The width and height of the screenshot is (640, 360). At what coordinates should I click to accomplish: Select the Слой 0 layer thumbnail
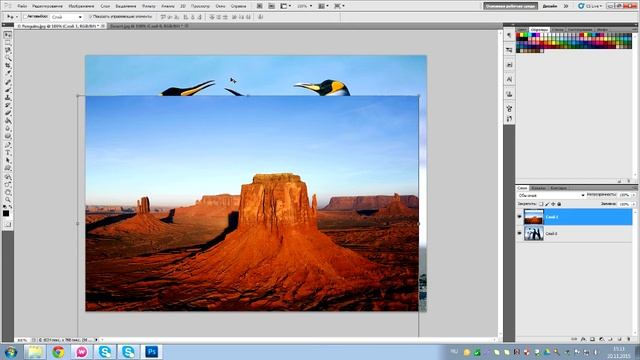point(533,233)
